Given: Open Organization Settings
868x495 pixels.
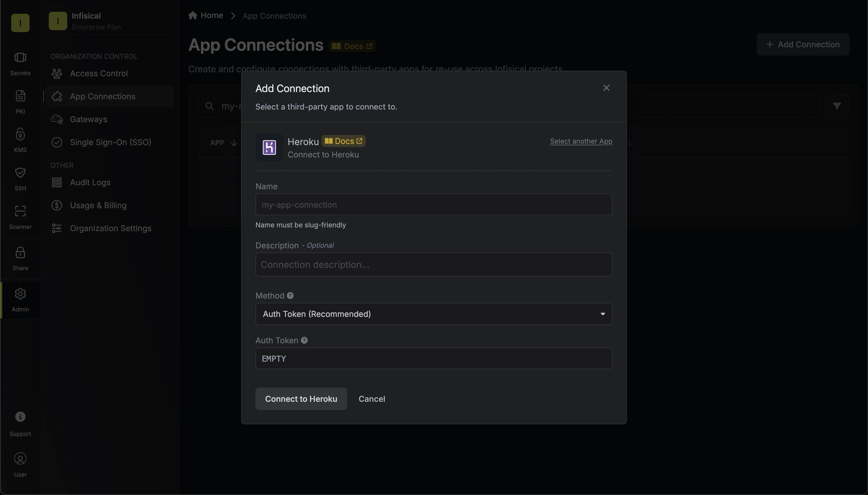Looking at the screenshot, I should (x=110, y=228).
